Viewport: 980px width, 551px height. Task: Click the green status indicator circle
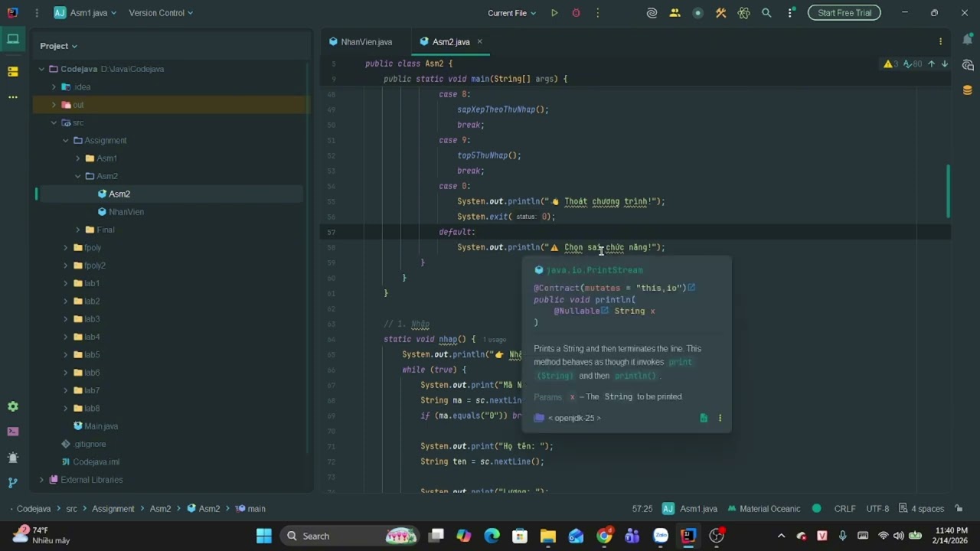click(817, 508)
